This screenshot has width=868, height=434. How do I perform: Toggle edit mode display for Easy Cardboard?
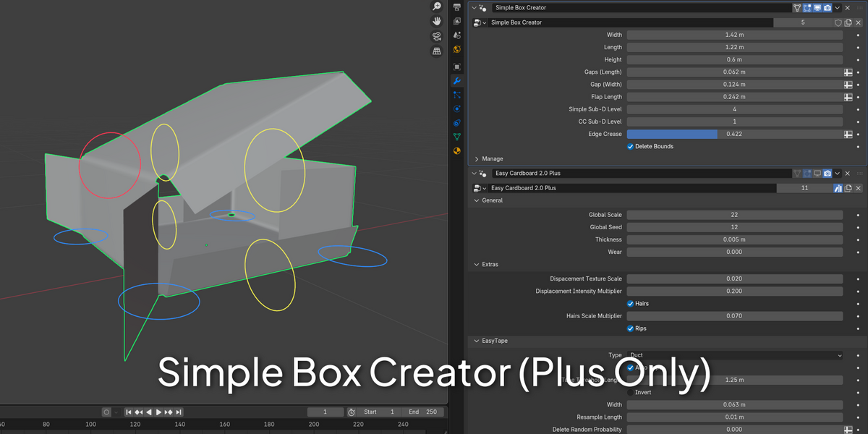[807, 174]
